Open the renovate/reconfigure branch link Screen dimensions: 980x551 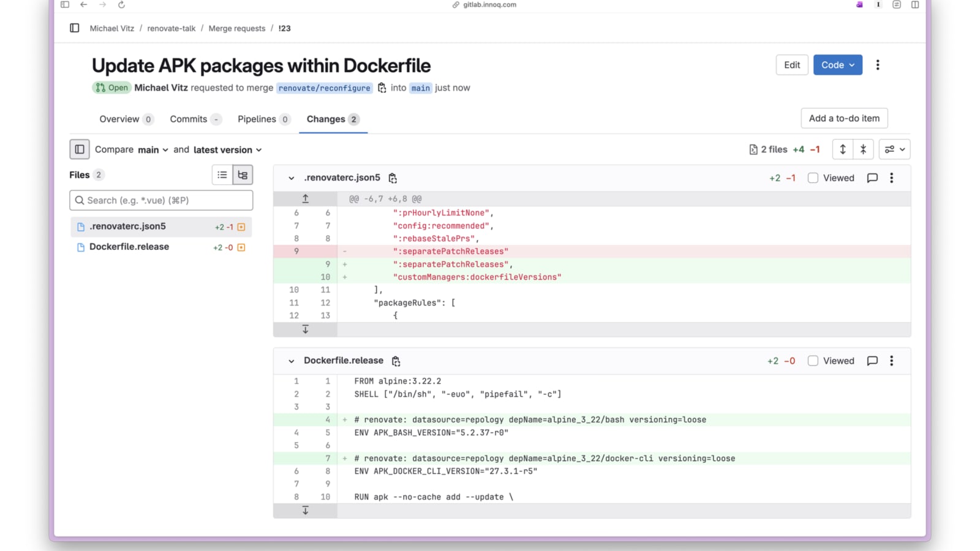coord(325,88)
